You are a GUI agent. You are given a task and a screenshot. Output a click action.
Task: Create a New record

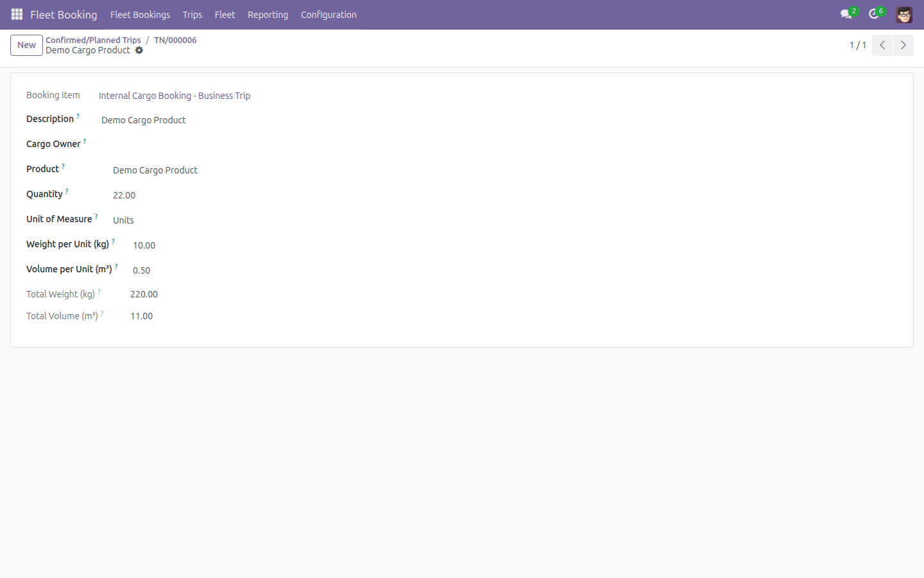(x=26, y=45)
